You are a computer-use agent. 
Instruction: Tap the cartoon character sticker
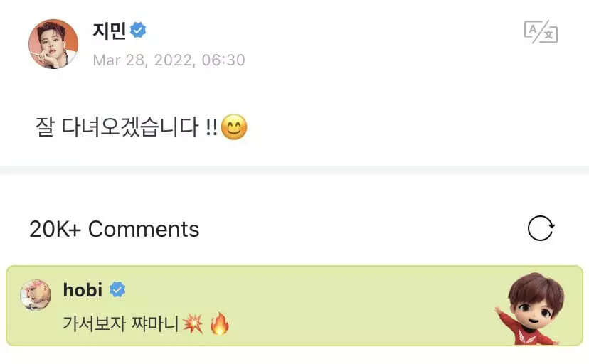pyautogui.click(x=530, y=309)
